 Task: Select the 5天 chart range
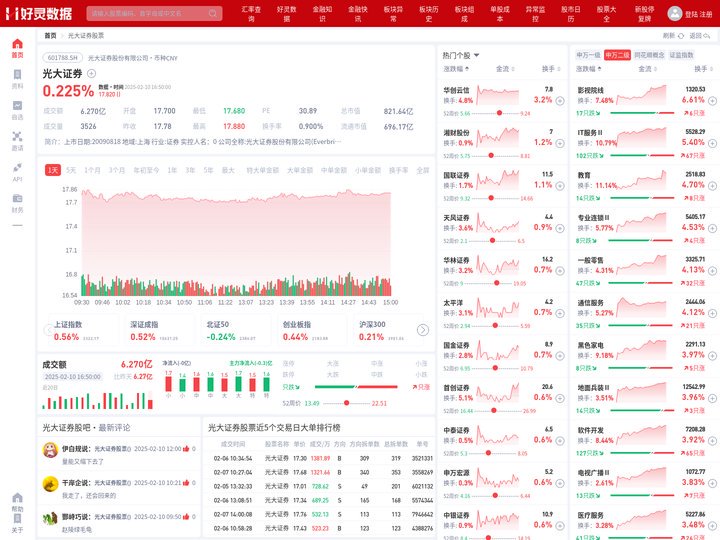71,170
